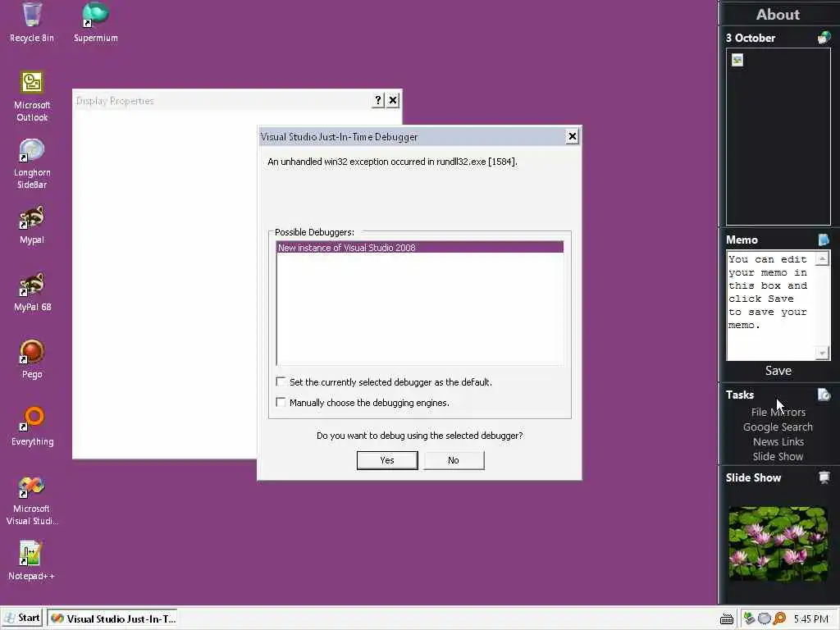This screenshot has height=630, width=840.
Task: Click the first system tray icon
Action: coord(749,619)
